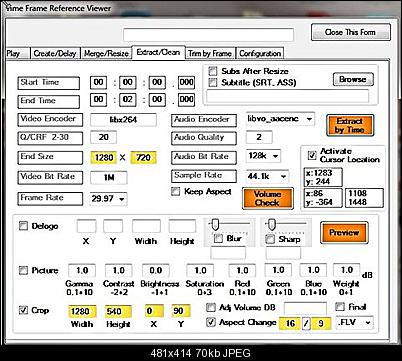Click the End Size height field 720
The width and height of the screenshot is (402, 361).
(x=143, y=157)
